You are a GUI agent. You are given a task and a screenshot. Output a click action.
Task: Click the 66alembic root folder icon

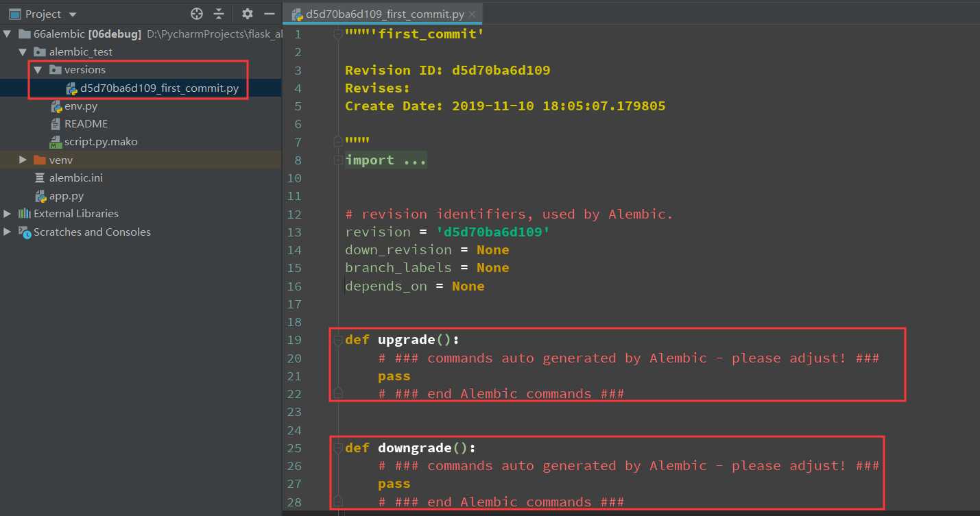(x=25, y=34)
